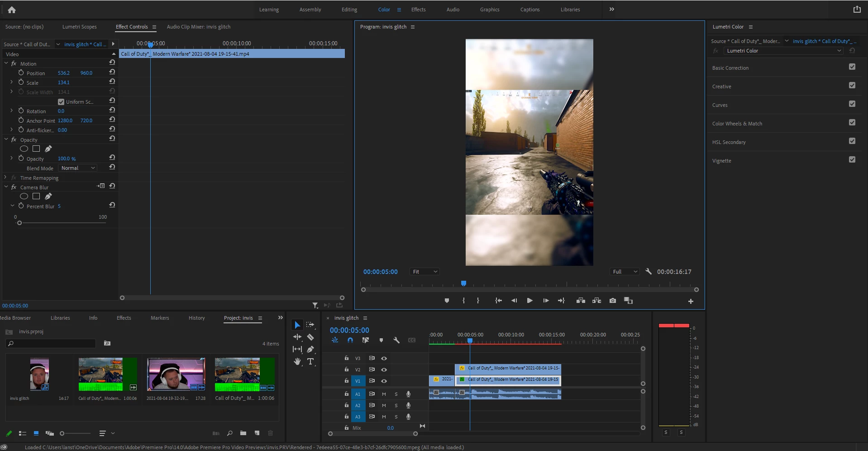Solo audio track A2
This screenshot has width=868, height=451.
(x=396, y=405)
